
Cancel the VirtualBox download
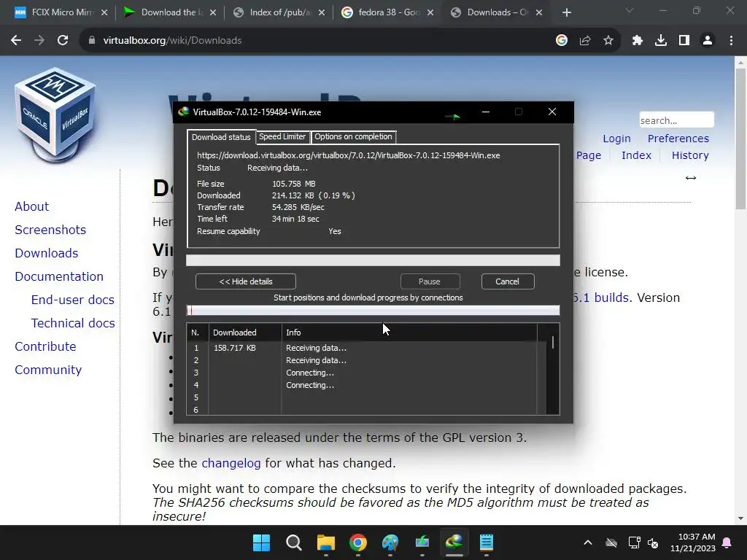pos(508,281)
